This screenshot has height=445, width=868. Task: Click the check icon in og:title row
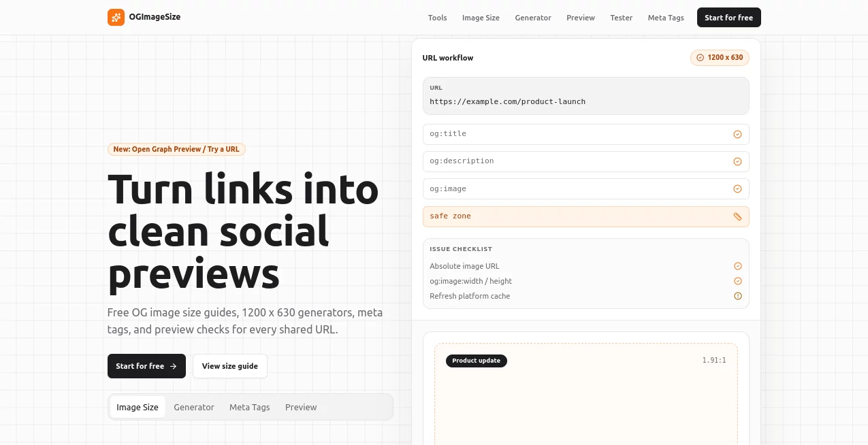pos(737,134)
